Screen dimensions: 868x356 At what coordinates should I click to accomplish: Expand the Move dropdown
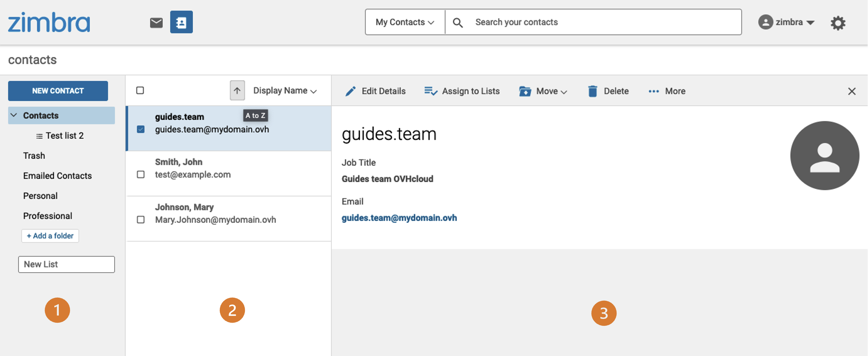point(543,91)
